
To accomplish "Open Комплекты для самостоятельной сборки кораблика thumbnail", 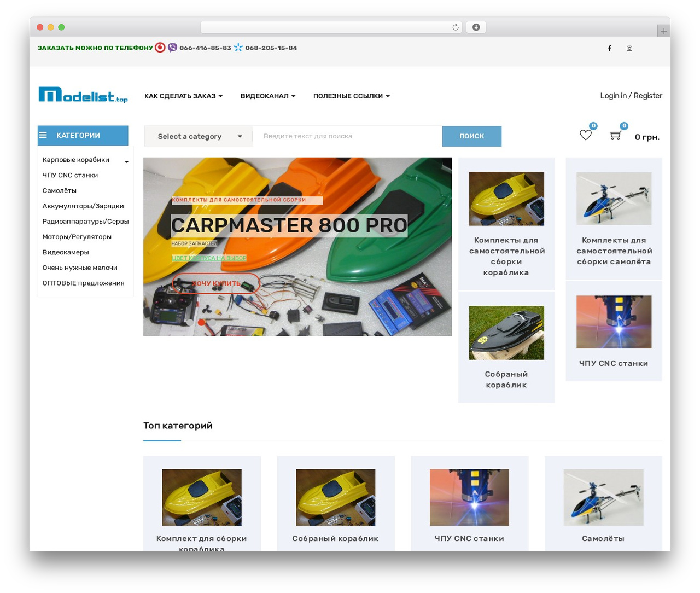I will pos(506,199).
